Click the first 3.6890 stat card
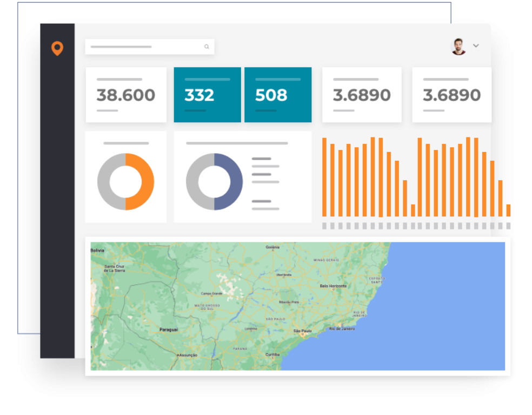 [x=362, y=95]
